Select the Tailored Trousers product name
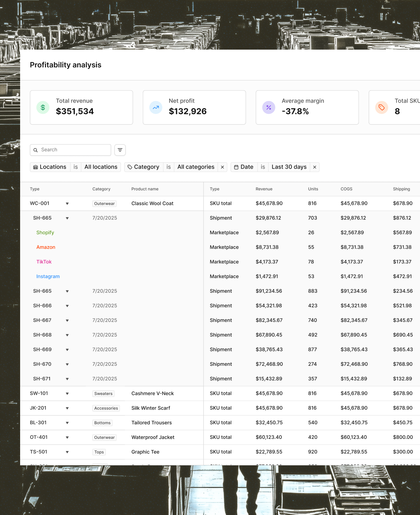The image size is (420, 515). point(152,423)
